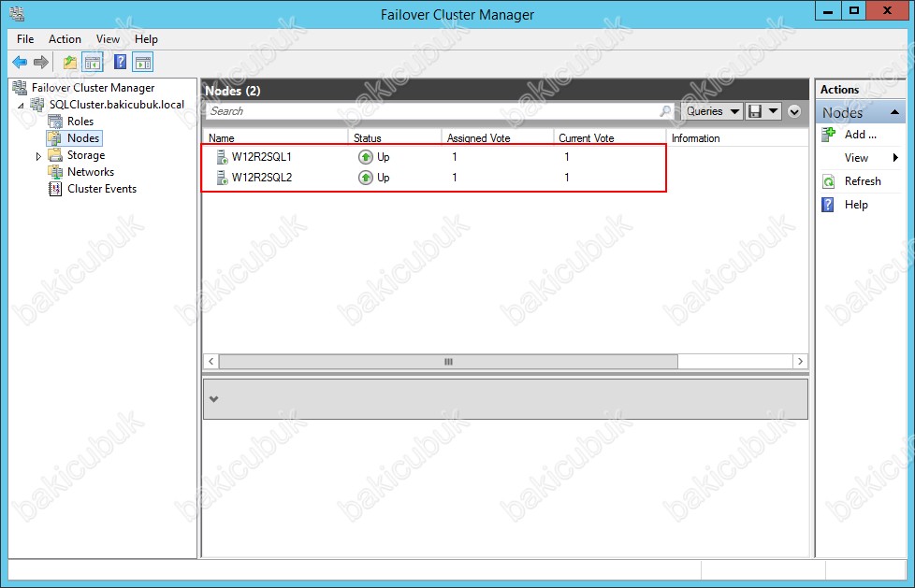This screenshot has width=915, height=588.
Task: Click Add... in the Actions pane
Action: pyautogui.click(x=860, y=135)
